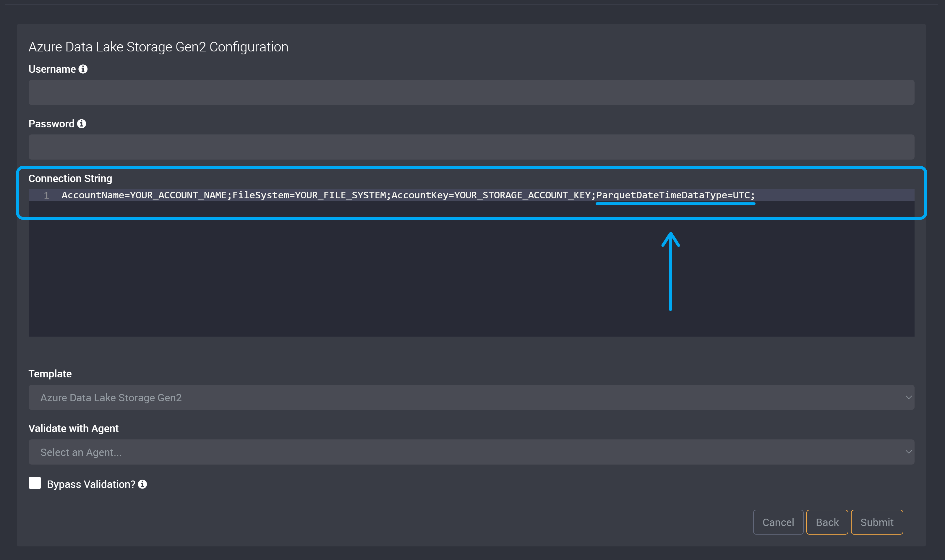Screen dimensions: 945x560
Task: Open the Validate with Agent dropdown
Action: coord(471,452)
